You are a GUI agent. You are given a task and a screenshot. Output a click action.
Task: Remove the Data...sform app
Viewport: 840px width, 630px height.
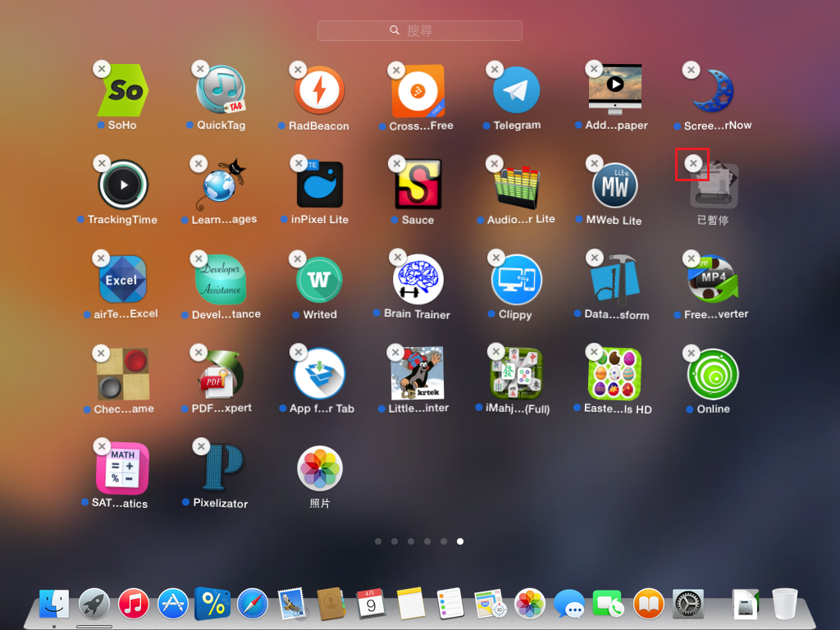[594, 258]
